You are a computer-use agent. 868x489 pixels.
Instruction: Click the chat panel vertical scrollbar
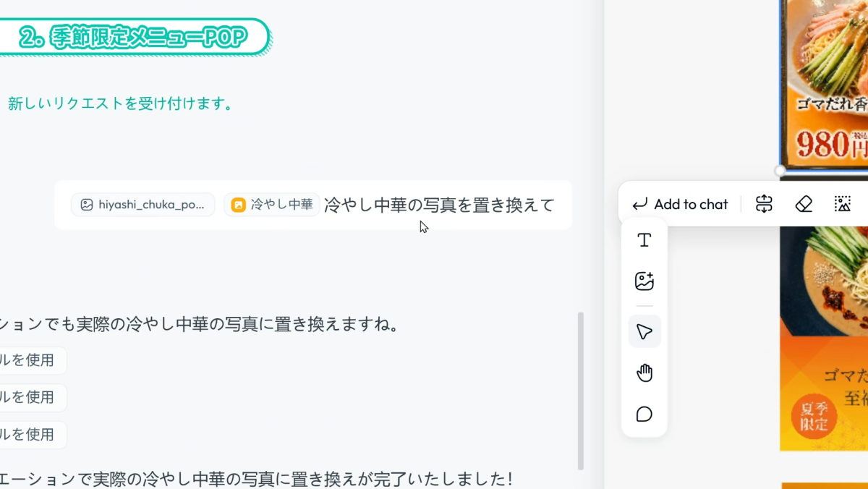580,391
